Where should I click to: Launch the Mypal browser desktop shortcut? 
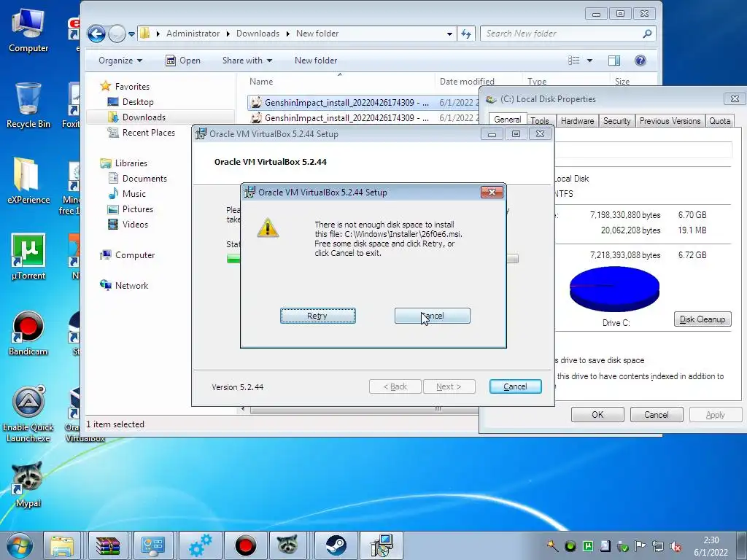28,484
